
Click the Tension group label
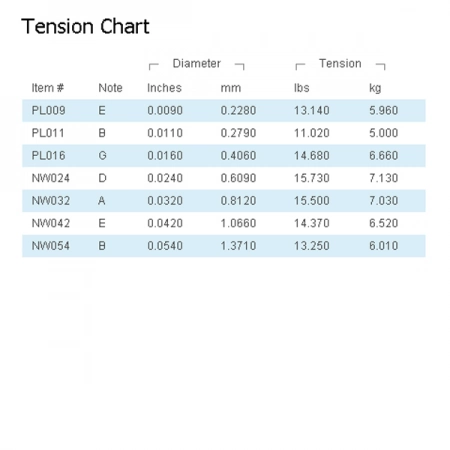340,63
